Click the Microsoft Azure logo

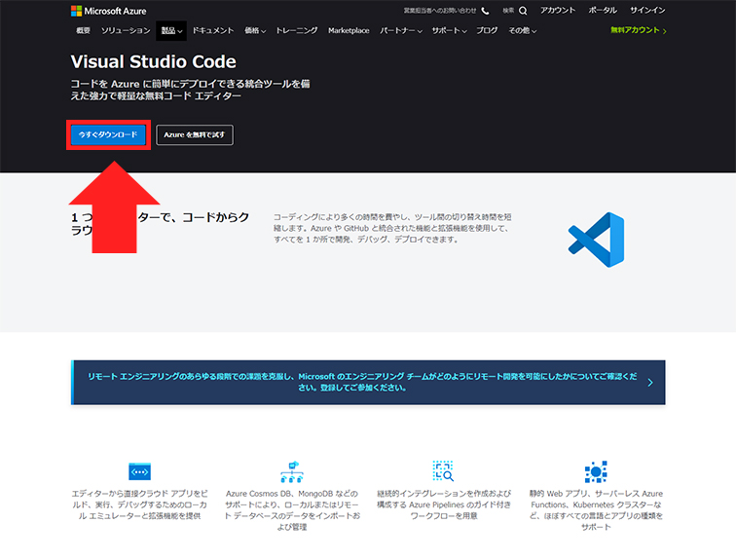(x=108, y=11)
